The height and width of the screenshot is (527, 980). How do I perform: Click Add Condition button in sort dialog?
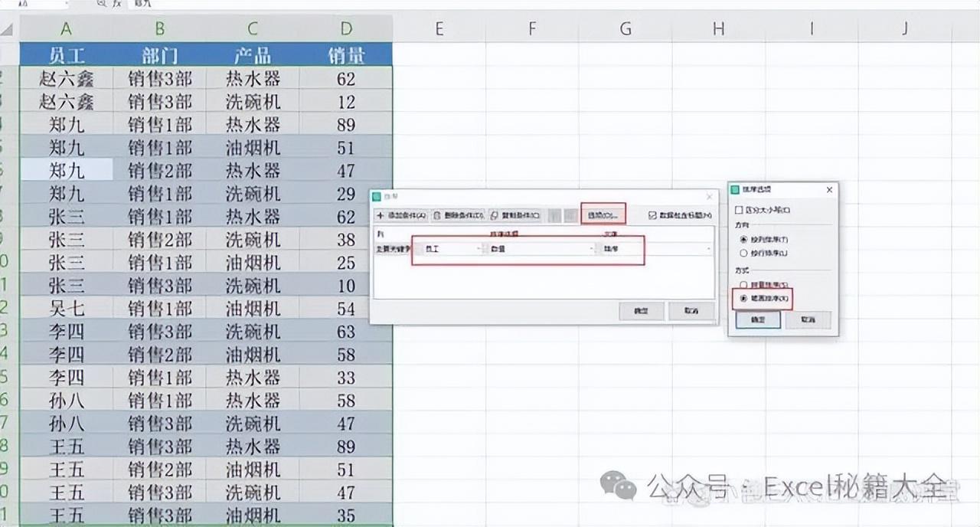click(401, 215)
